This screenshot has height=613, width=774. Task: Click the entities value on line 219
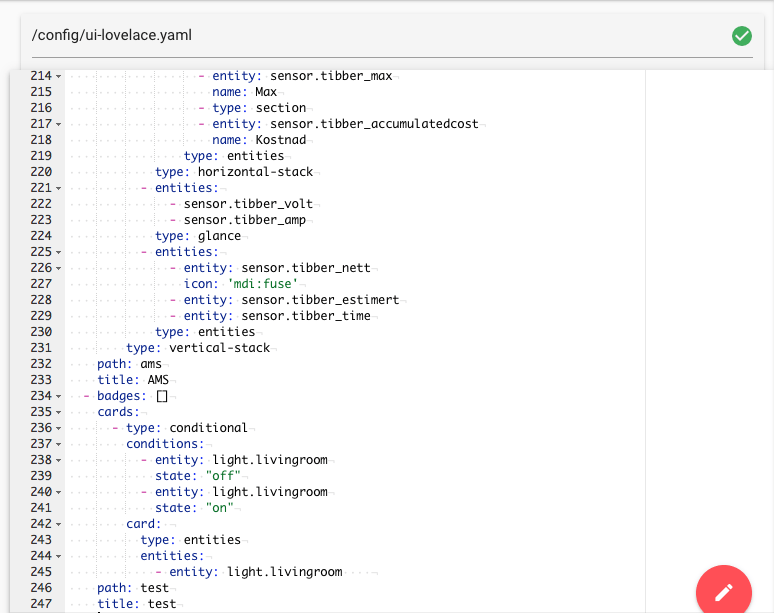point(256,156)
